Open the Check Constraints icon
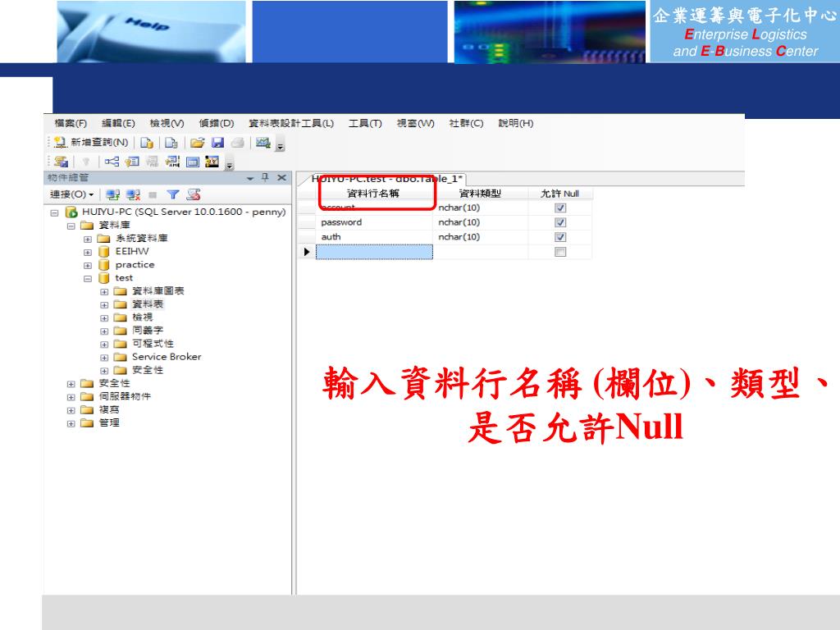 [193, 162]
